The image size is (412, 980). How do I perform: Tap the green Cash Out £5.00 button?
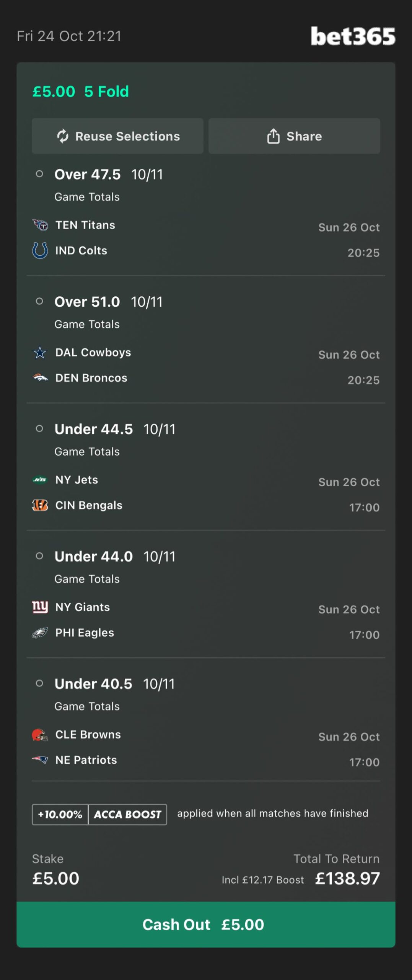pos(206,924)
